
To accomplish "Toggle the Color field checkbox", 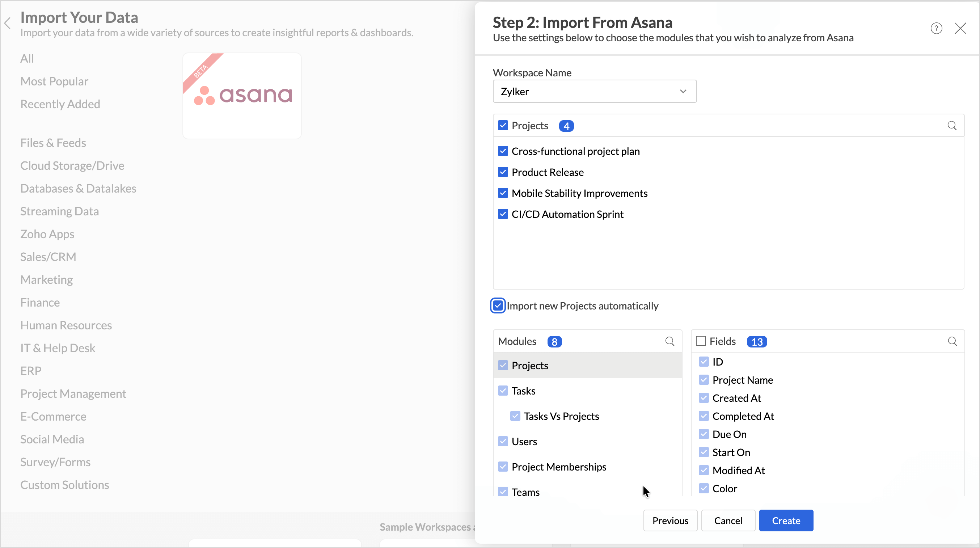I will [x=704, y=488].
